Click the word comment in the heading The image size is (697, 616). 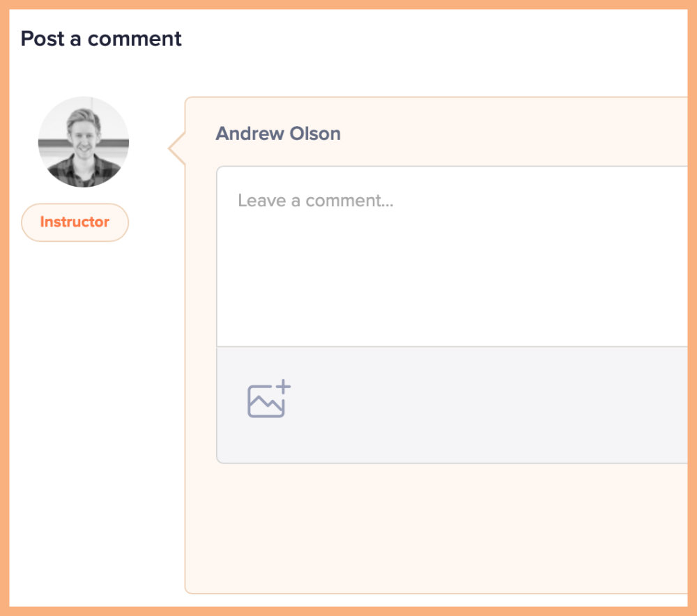coord(135,38)
